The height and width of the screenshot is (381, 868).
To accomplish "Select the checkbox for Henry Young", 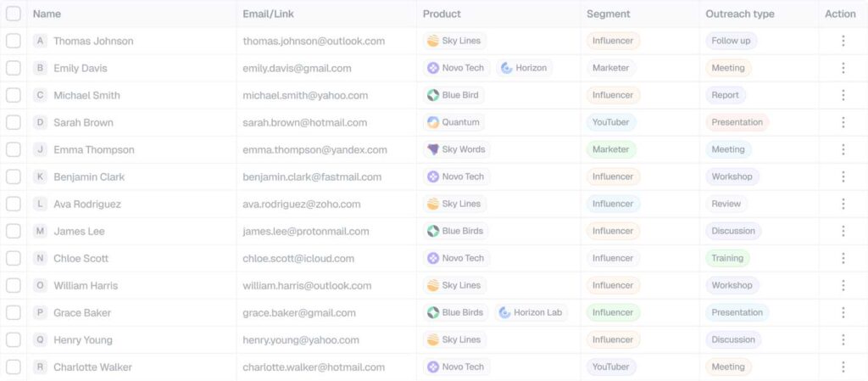I will 14,339.
